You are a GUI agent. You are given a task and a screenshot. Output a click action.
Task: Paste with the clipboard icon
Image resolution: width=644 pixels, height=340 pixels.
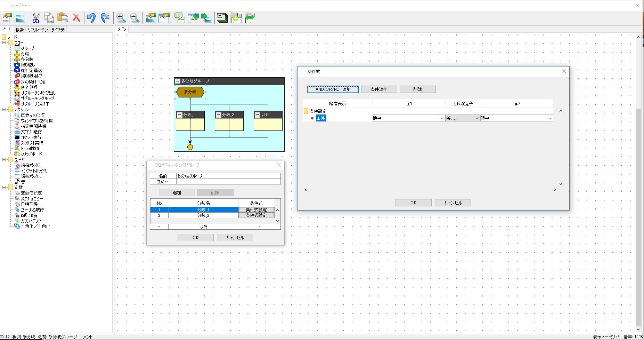pyautogui.click(x=63, y=18)
